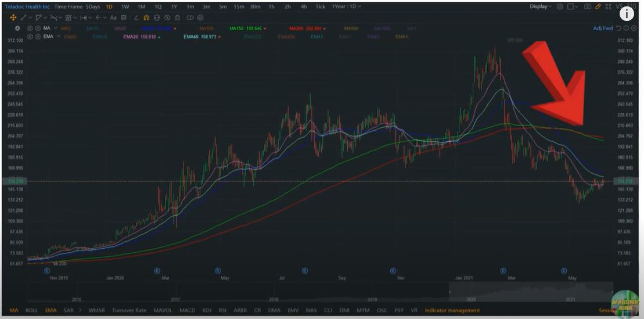Expand the arrow tool dropdown
644x319 pixels.
coord(105,17)
